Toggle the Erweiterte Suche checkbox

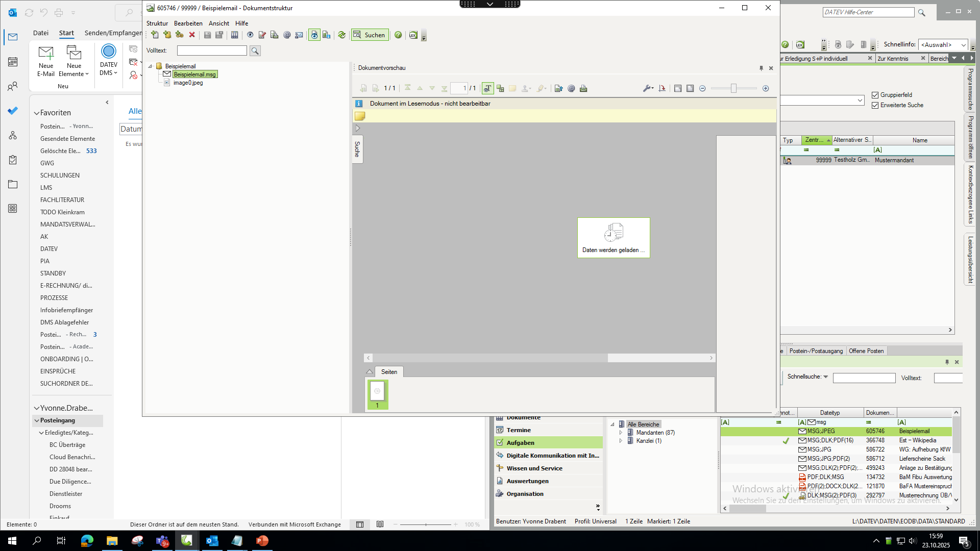click(x=875, y=105)
